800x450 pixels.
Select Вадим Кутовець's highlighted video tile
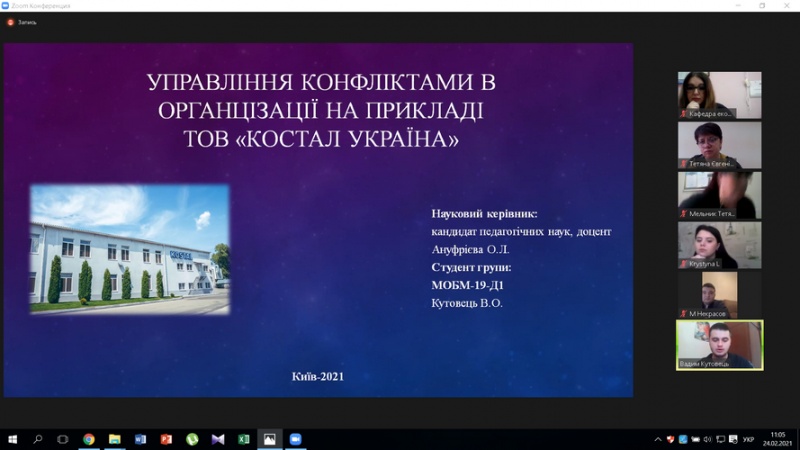[x=719, y=345]
